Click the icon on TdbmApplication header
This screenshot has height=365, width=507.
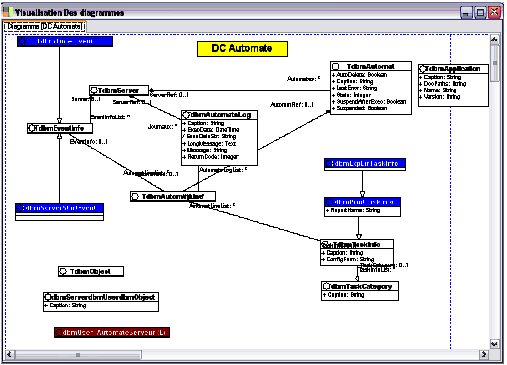pyautogui.click(x=422, y=69)
